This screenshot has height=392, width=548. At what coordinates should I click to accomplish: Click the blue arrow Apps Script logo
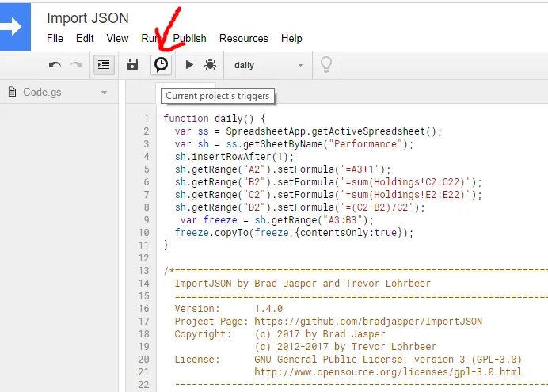pyautogui.click(x=15, y=27)
